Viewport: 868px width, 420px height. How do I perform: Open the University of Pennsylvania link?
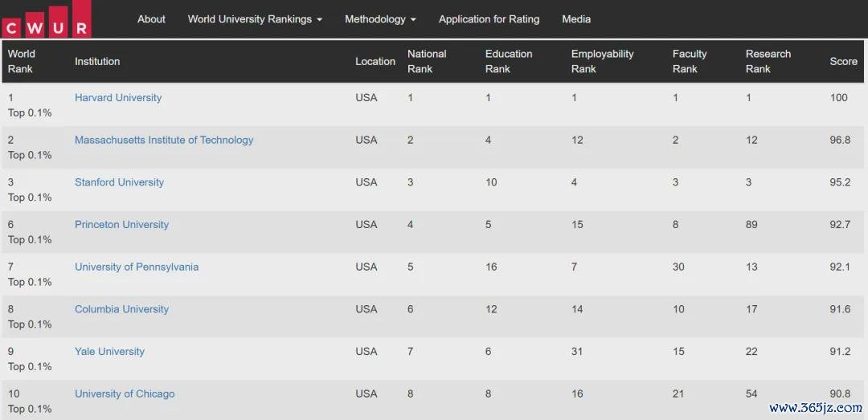(137, 267)
